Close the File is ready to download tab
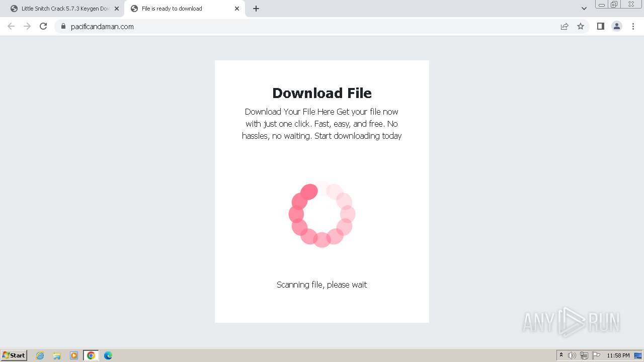This screenshot has width=644, height=362. click(237, 9)
